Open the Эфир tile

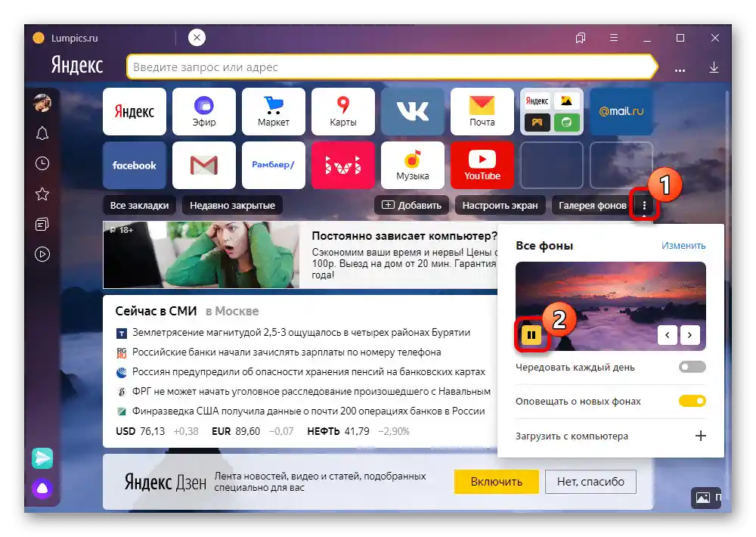(204, 111)
